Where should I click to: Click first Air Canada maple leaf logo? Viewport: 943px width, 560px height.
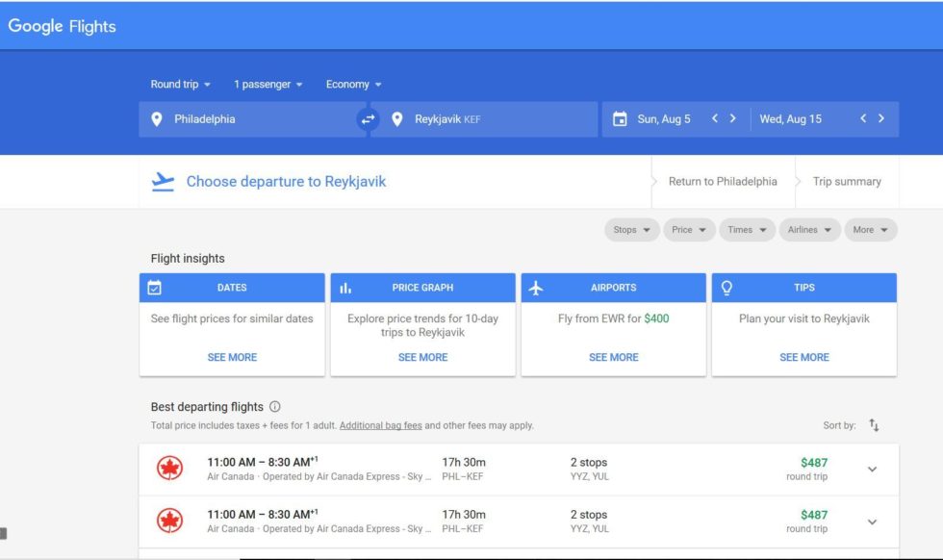169,468
